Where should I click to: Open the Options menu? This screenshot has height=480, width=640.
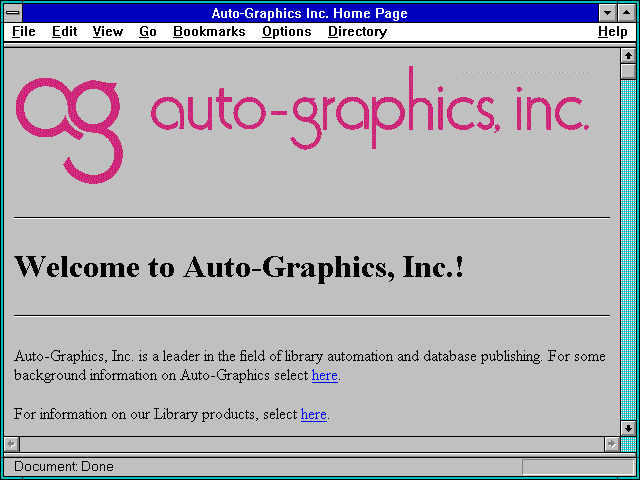287,32
